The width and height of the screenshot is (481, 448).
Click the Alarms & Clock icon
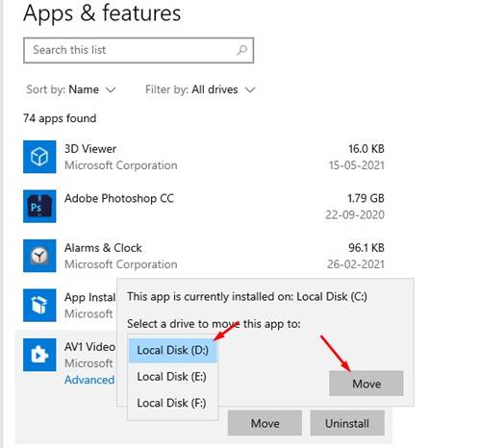[x=39, y=256]
